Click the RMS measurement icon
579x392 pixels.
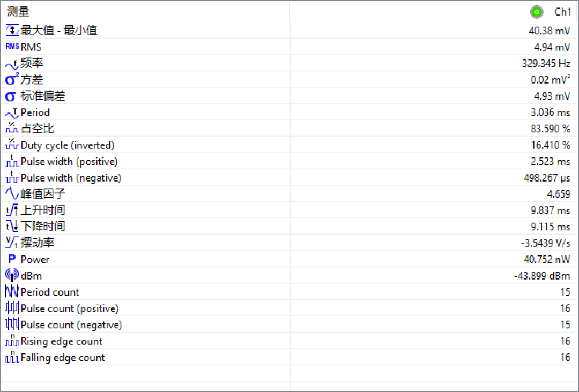[12, 47]
